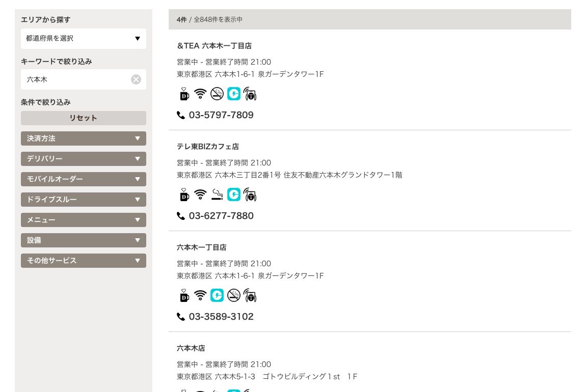
Task: Expand the ドライブスルー filter
Action: (x=84, y=200)
